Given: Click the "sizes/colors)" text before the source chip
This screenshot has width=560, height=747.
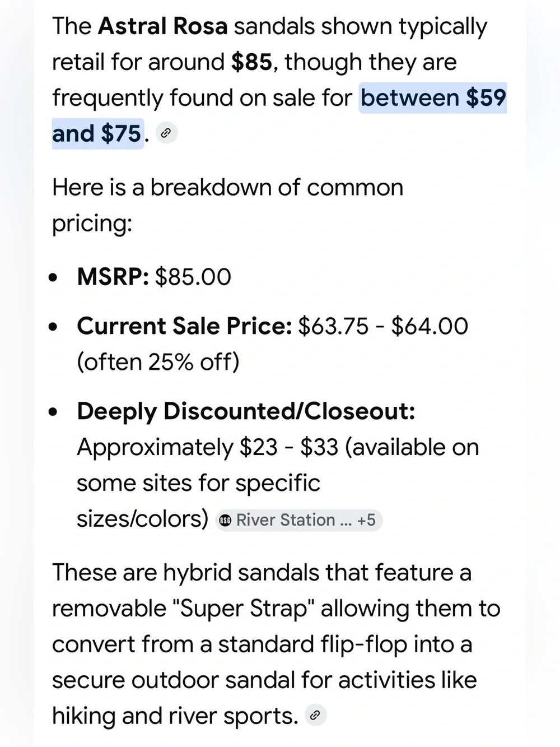Looking at the screenshot, I should (x=142, y=519).
